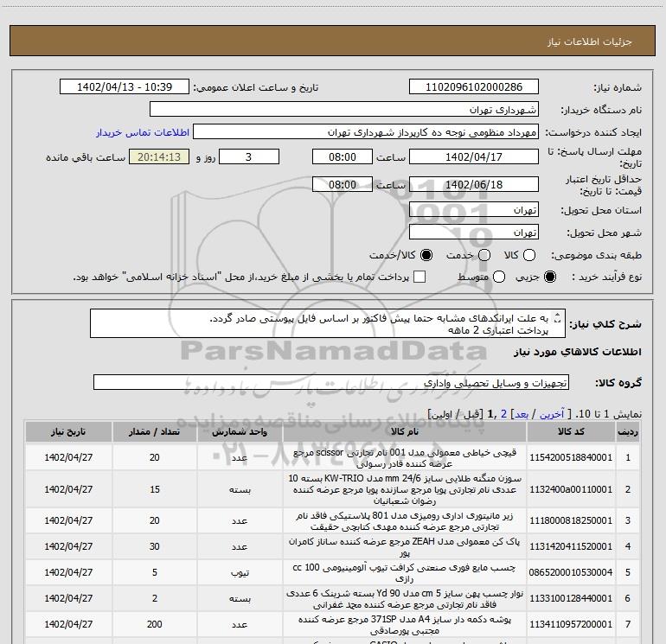Click the تعداد / مقدار column header

(154, 431)
